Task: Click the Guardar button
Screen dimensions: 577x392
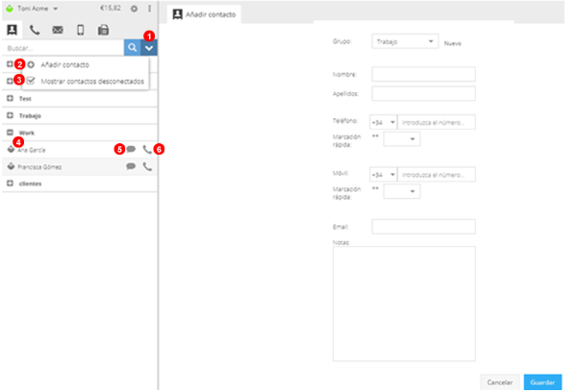Action: [x=542, y=381]
